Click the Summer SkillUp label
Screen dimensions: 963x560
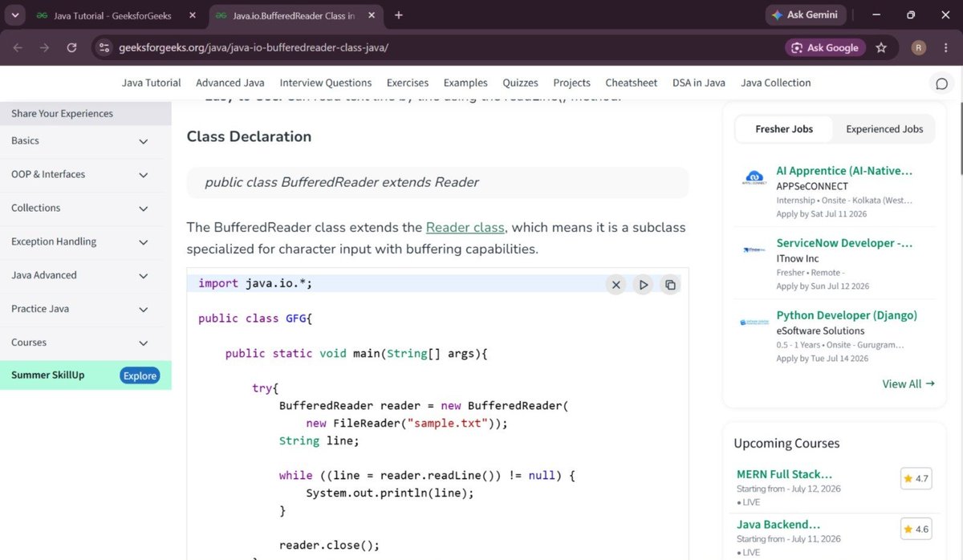47,375
